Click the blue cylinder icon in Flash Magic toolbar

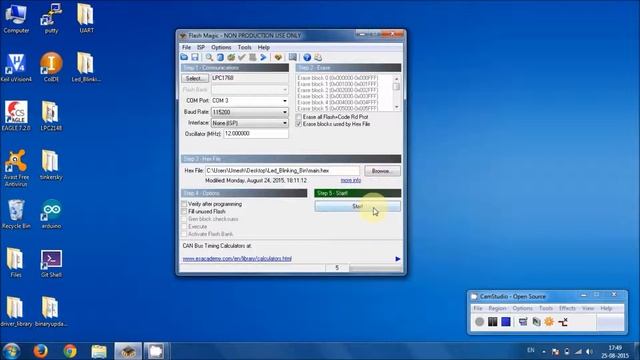tap(220, 58)
